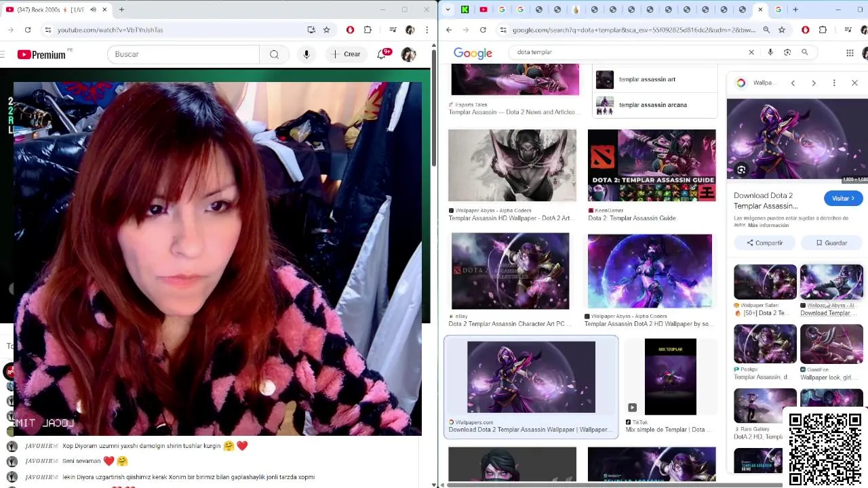This screenshot has height=488, width=868.
Task: Switch to the YouTube tab in Google window
Action: (483, 9)
